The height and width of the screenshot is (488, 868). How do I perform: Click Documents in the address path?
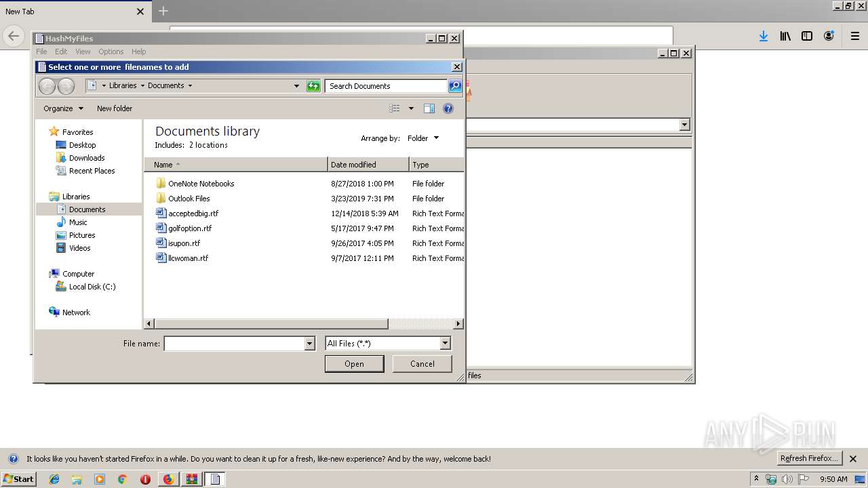coord(166,85)
